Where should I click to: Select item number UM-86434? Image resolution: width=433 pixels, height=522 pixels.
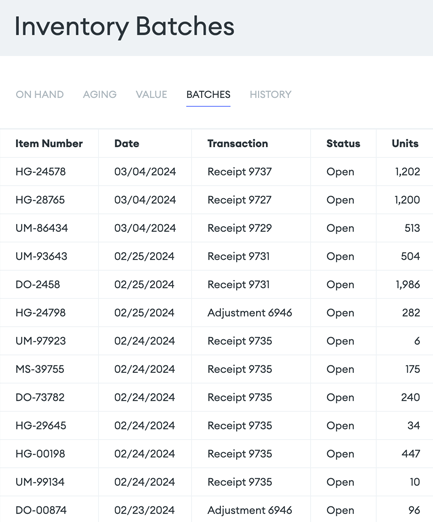pos(42,228)
